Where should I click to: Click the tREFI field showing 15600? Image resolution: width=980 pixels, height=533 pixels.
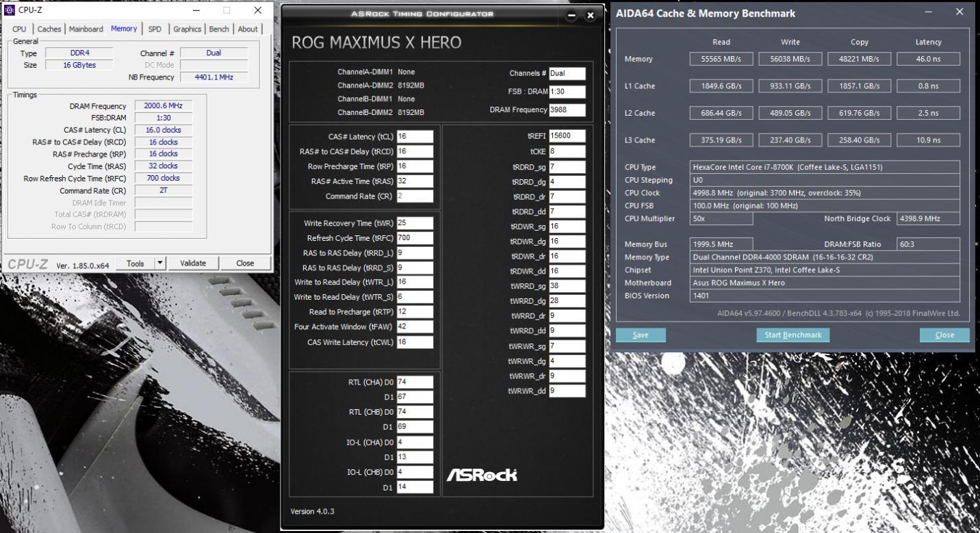[x=567, y=136]
